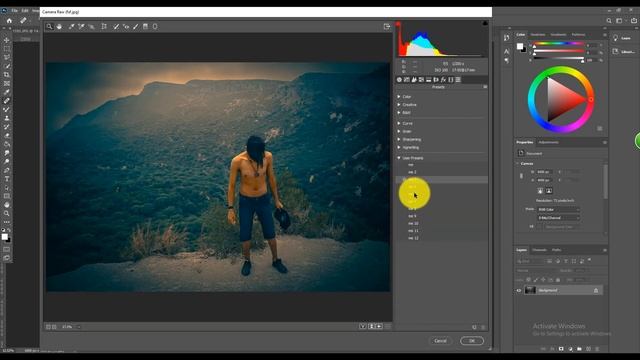The image size is (640, 360).
Task: Create new preset with bottom panel icon
Action: coord(474,327)
